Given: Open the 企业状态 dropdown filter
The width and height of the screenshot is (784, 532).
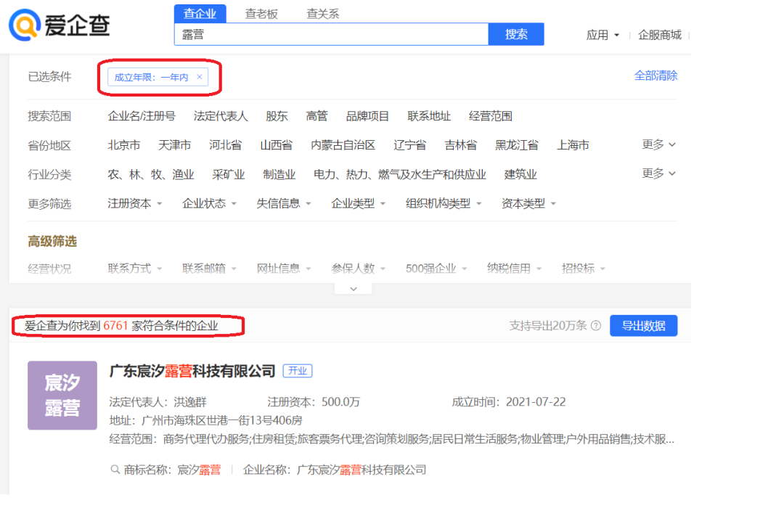Looking at the screenshot, I should pyautogui.click(x=209, y=204).
